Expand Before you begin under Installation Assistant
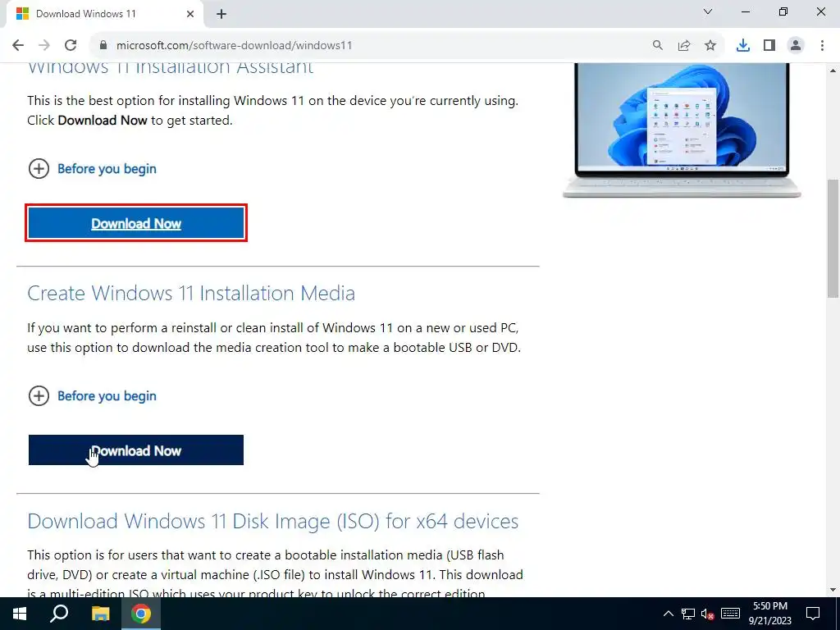The image size is (840, 630). 92,169
